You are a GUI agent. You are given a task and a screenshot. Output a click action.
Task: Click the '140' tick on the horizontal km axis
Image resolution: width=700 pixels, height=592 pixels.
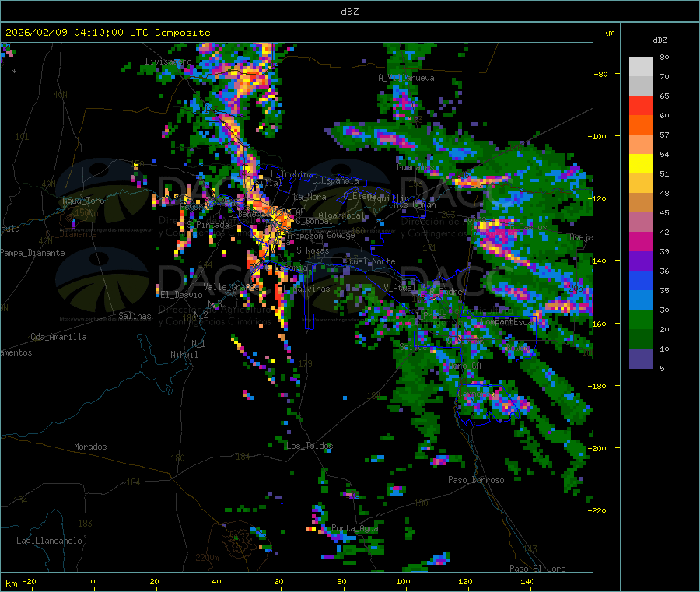[x=527, y=582]
